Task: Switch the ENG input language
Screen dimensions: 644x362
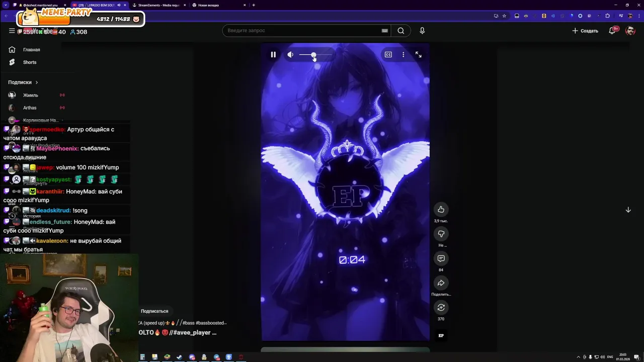Action: [x=610, y=357]
